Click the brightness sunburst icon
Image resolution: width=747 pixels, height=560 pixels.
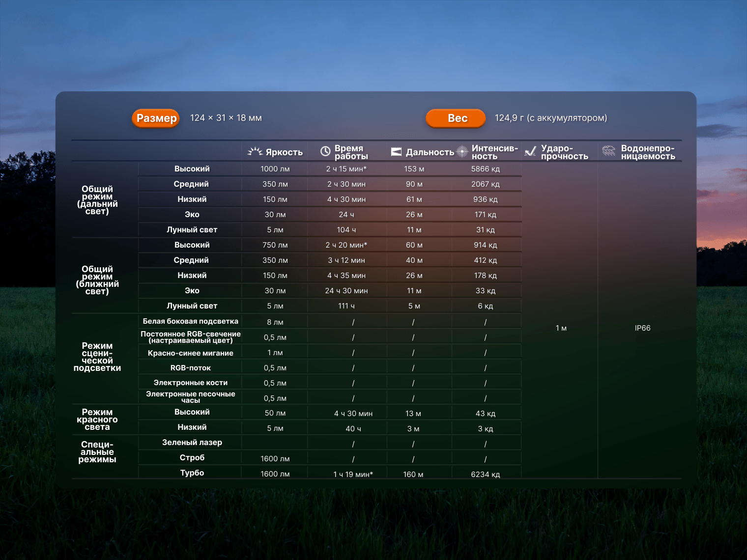click(x=255, y=152)
